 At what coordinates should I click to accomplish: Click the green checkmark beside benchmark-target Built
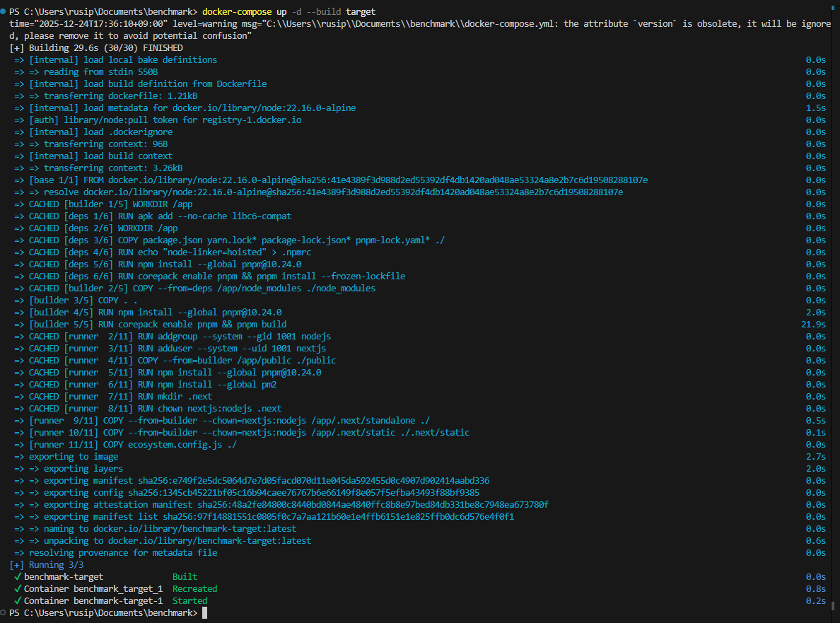[x=18, y=577]
